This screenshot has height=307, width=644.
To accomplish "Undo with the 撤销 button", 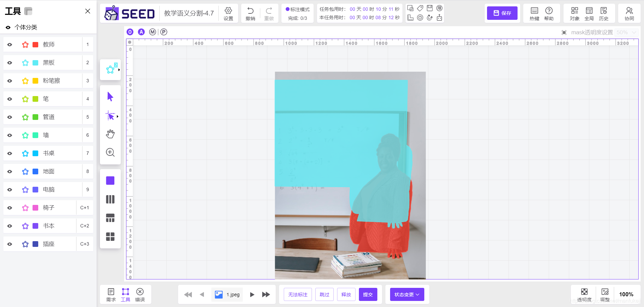I will point(250,13).
